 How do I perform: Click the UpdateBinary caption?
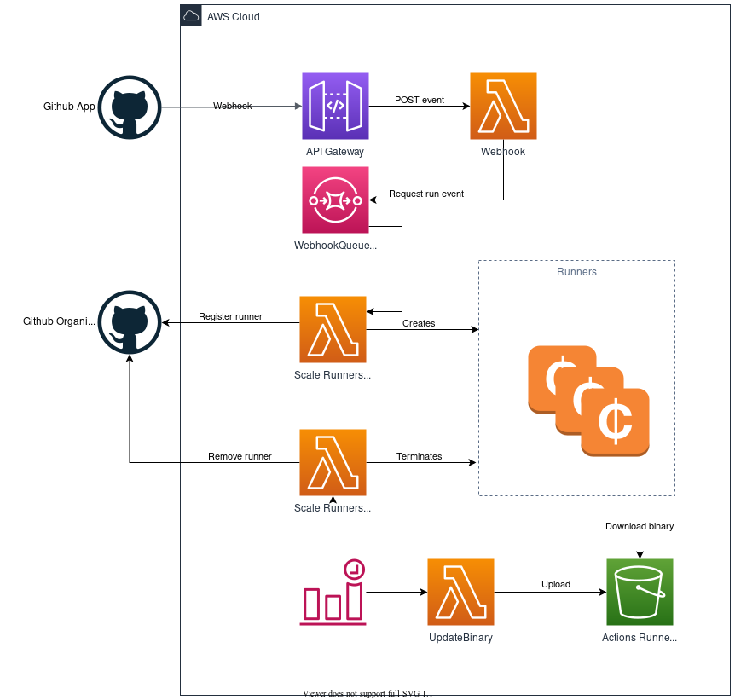pyautogui.click(x=460, y=638)
